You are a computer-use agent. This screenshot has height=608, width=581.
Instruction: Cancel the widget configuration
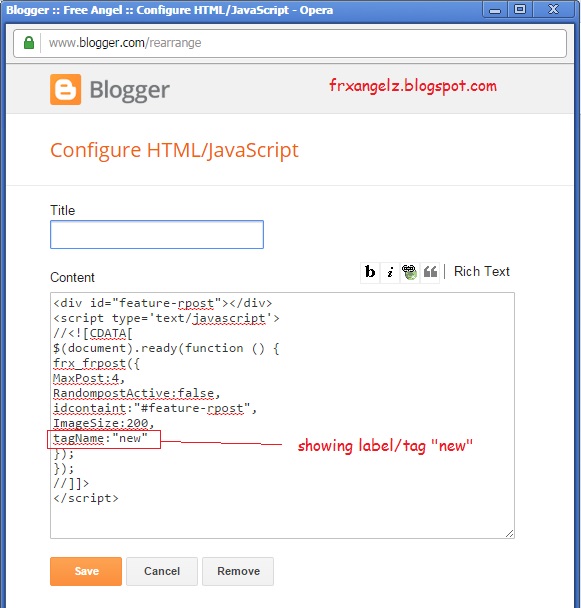click(162, 571)
